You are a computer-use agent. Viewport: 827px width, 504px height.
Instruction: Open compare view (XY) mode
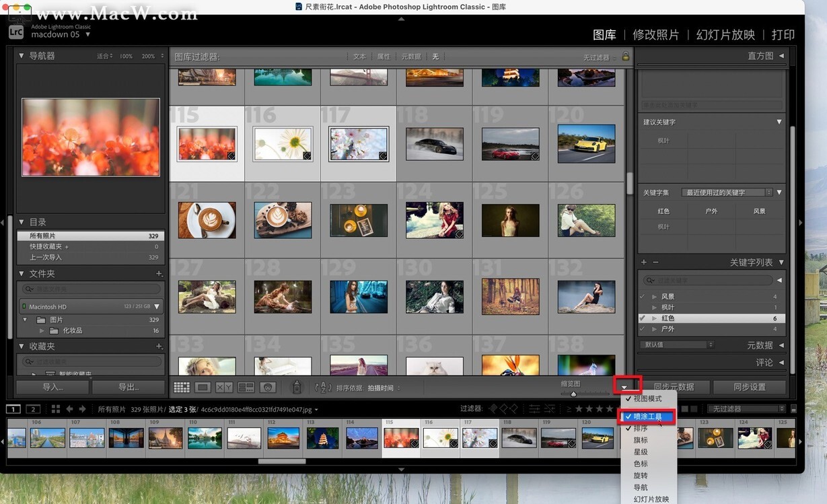click(x=224, y=388)
